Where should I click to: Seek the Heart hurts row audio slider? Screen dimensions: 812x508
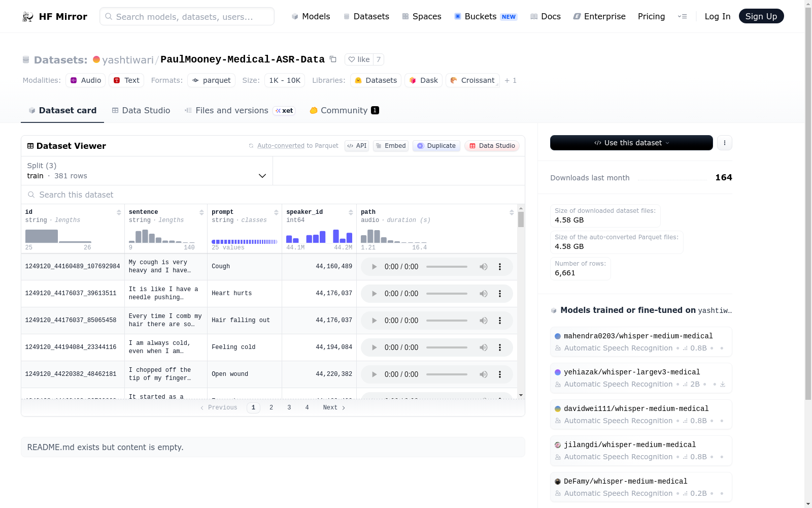click(x=447, y=294)
